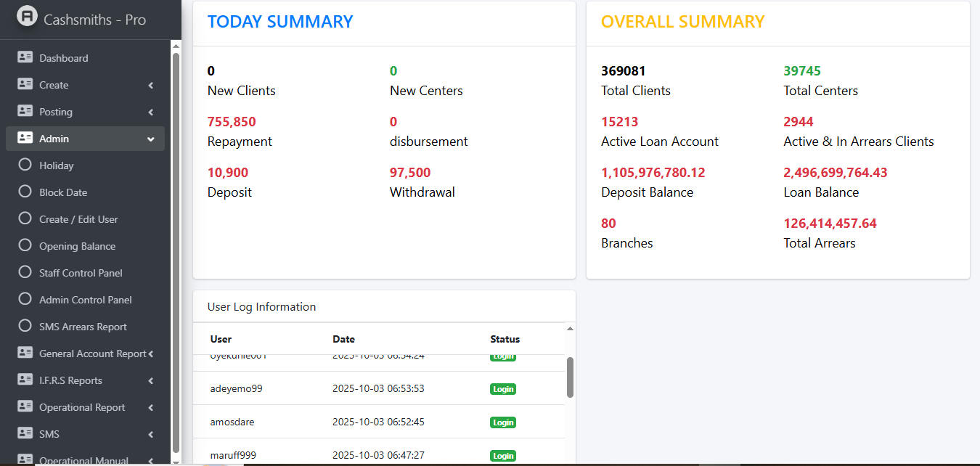Screen dimensions: 980x466
Task: Click the General Account Report icon
Action: click(x=25, y=353)
